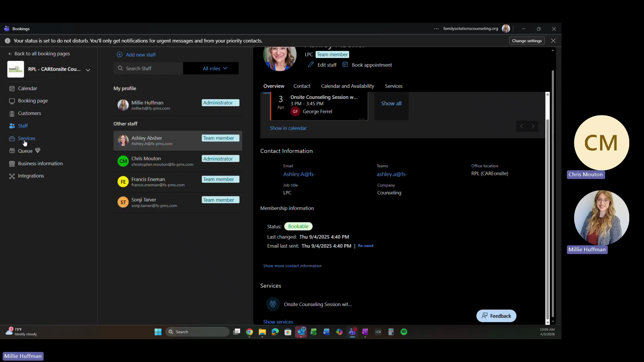
Task: Click the back arrow to all booking pages
Action: coord(10,54)
